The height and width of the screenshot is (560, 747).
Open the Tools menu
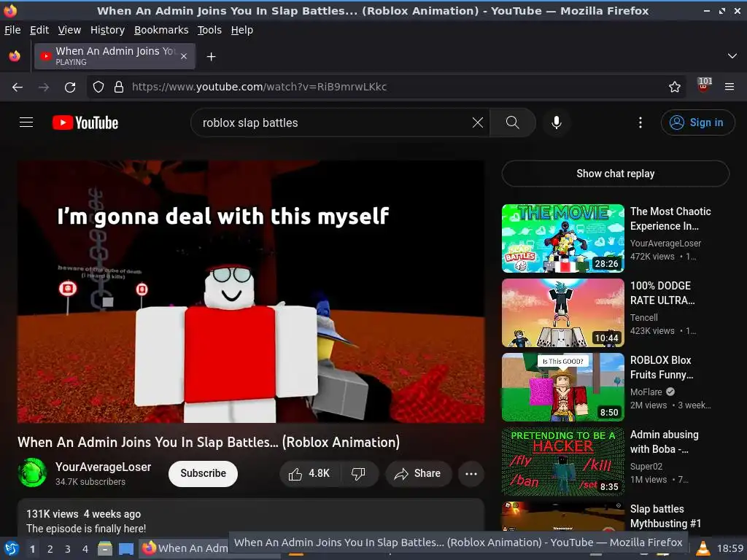(209, 30)
